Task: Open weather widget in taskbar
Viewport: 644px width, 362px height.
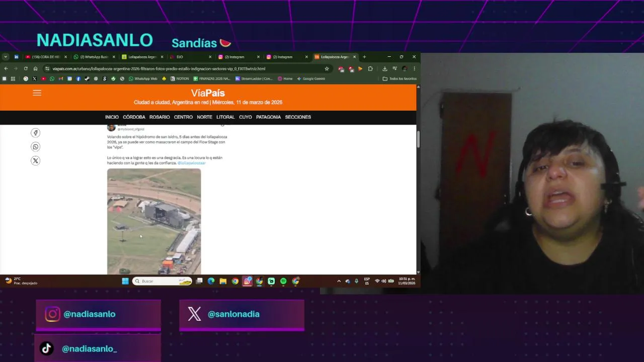Action: click(21, 281)
